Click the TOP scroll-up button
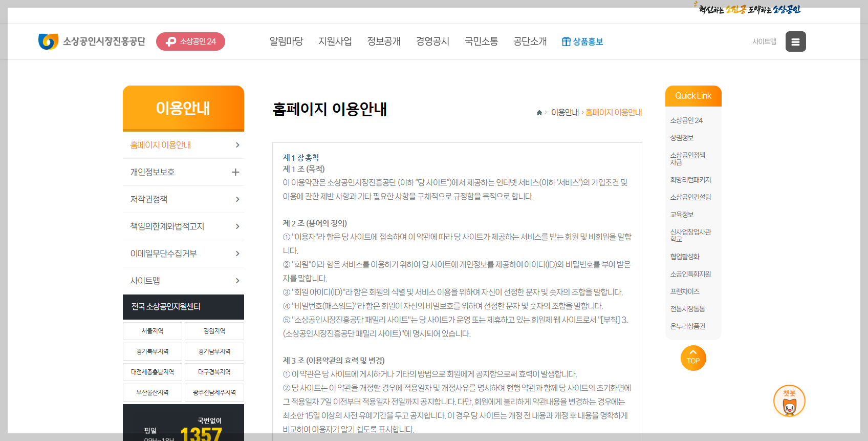This screenshot has width=868, height=441. [x=693, y=358]
